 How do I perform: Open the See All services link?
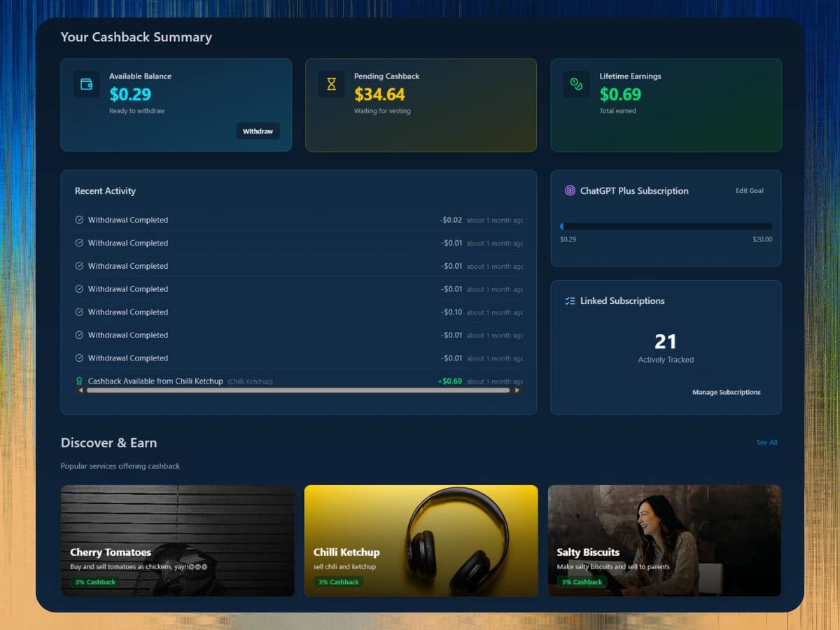[x=766, y=442]
